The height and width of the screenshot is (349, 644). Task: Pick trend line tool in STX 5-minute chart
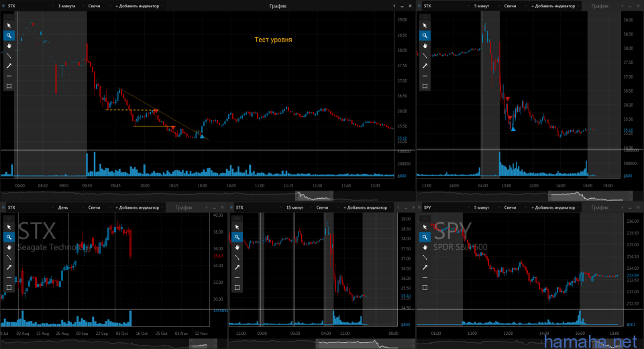425,56
